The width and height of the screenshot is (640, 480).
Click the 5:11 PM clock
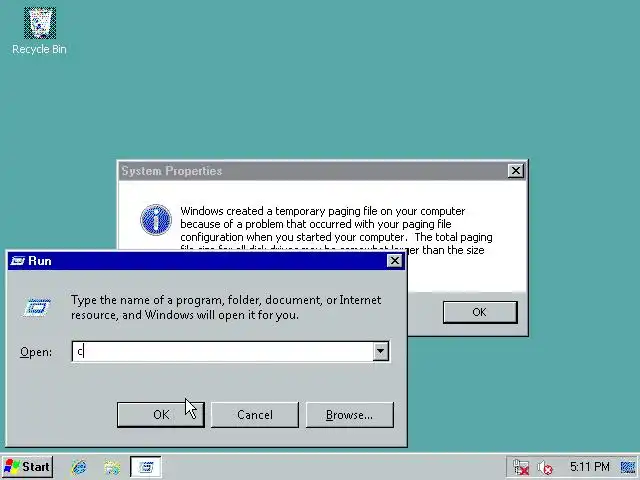589,467
